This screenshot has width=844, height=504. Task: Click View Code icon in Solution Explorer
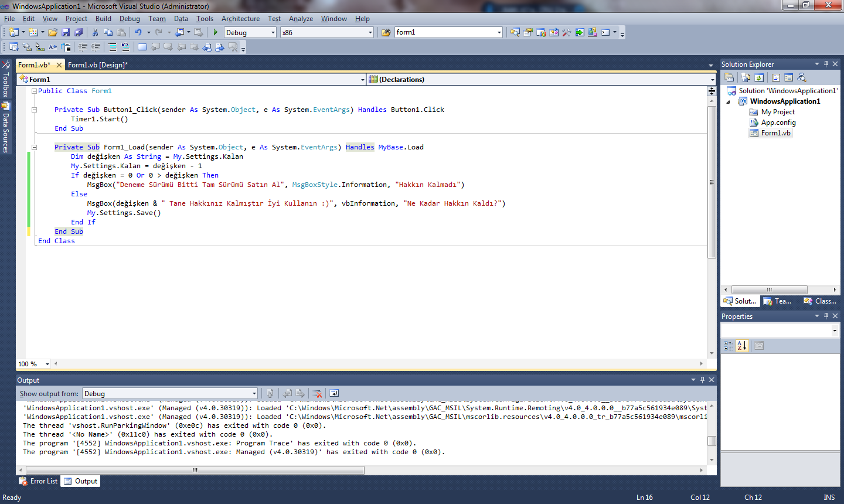coord(776,77)
